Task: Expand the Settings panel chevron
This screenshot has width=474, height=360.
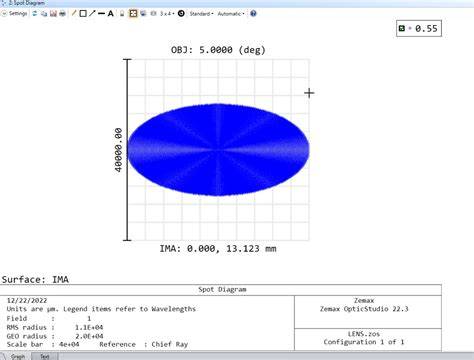Action: (x=4, y=14)
